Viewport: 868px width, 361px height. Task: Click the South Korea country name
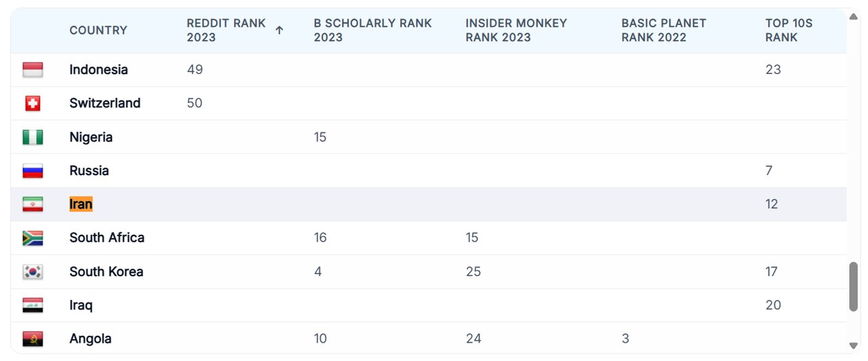point(106,272)
